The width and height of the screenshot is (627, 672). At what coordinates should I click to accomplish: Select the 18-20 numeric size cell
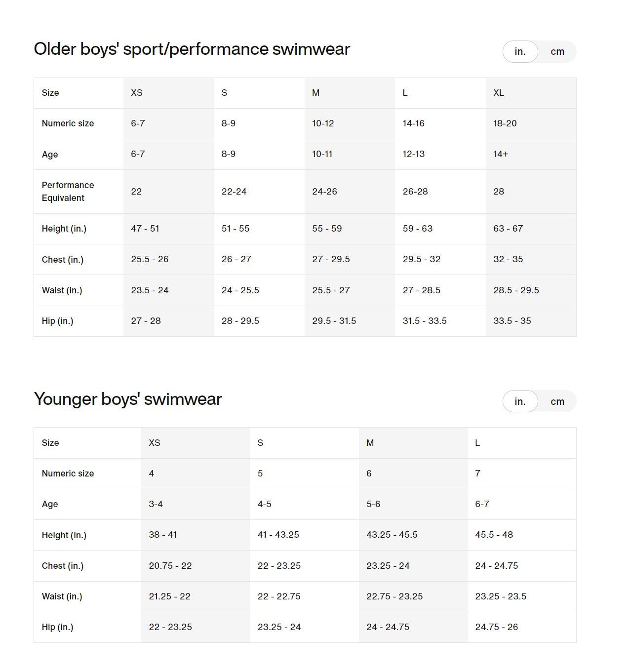click(x=505, y=123)
